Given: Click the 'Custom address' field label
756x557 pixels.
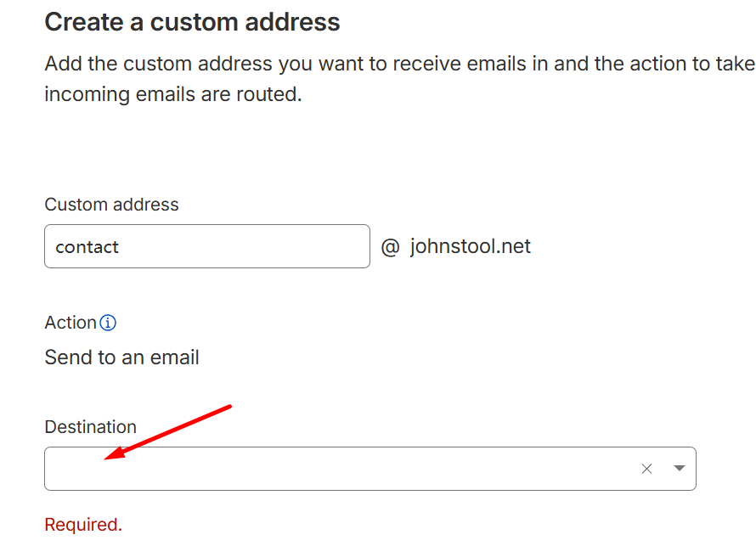Looking at the screenshot, I should pyautogui.click(x=111, y=205).
